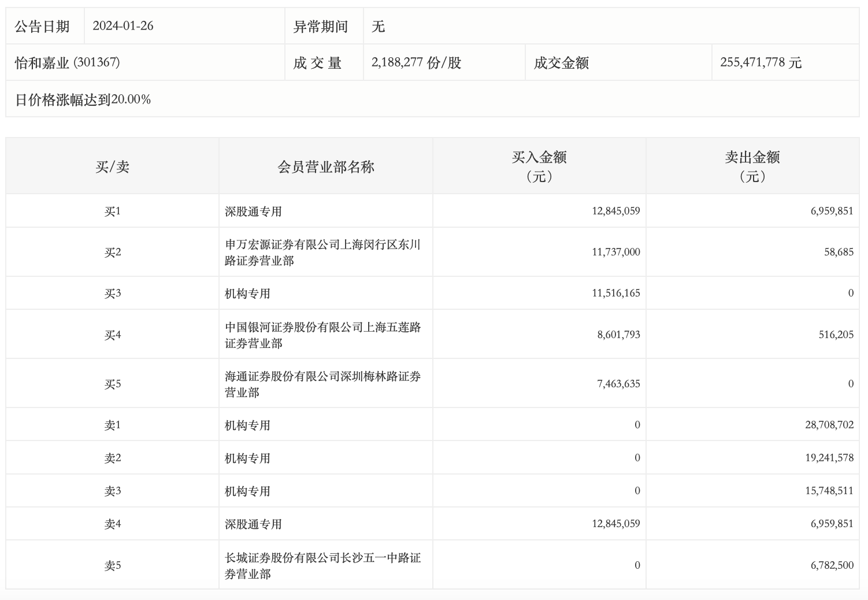Click the 会员营业部名称 column header
Screen dimensions: 868x600
point(326,166)
